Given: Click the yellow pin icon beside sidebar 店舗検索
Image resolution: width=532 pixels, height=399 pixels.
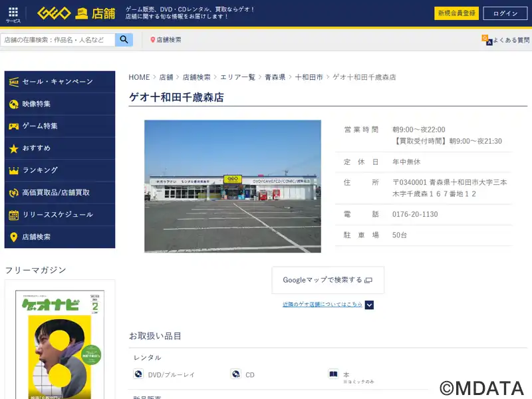Looking at the screenshot, I should (x=13, y=237).
